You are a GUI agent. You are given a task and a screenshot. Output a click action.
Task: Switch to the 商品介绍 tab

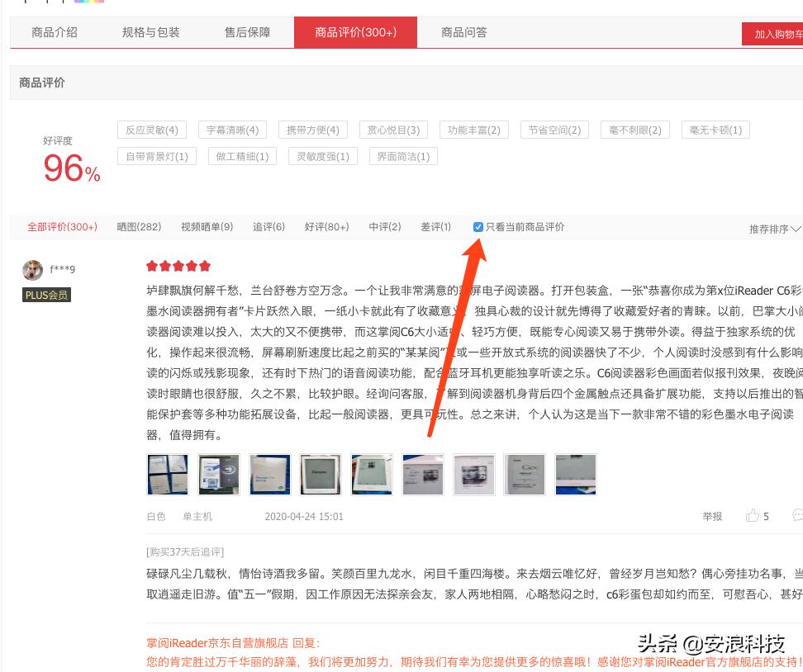pyautogui.click(x=53, y=34)
